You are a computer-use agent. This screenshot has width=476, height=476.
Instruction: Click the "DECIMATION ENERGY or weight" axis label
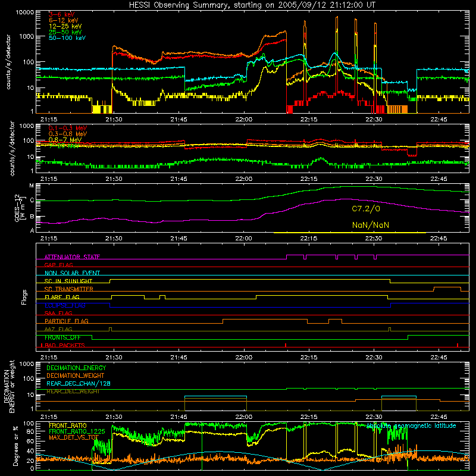point(9,387)
